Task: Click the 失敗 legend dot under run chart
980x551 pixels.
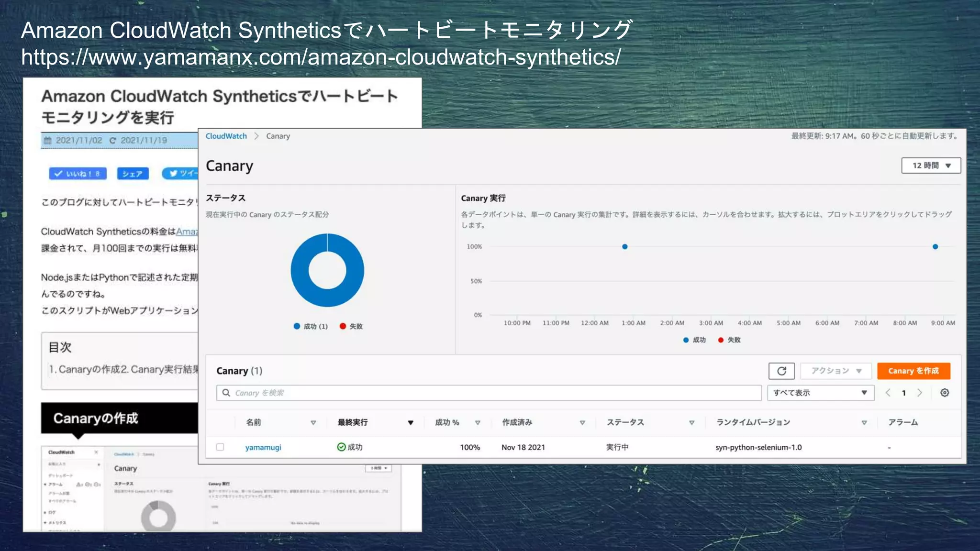Action: tap(721, 340)
